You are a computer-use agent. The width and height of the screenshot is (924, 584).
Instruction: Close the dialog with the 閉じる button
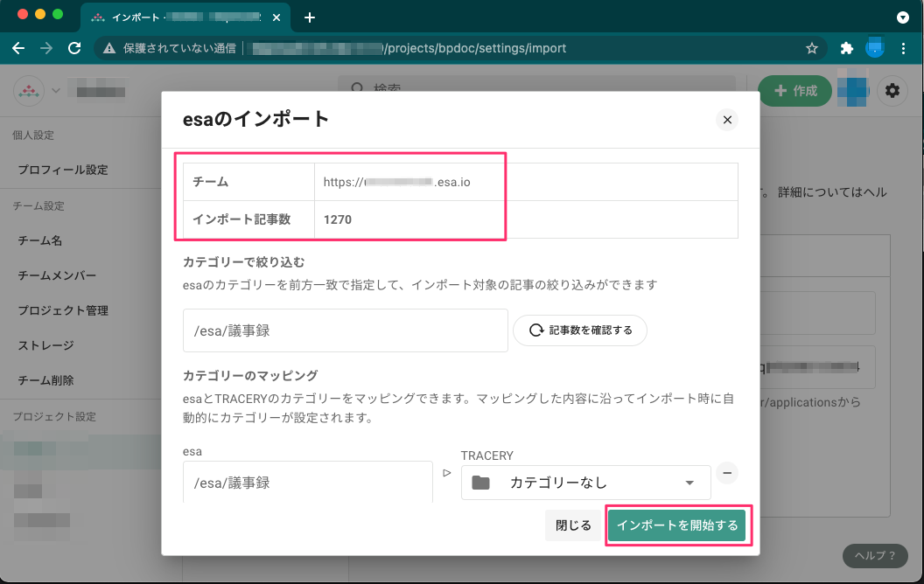tap(573, 525)
